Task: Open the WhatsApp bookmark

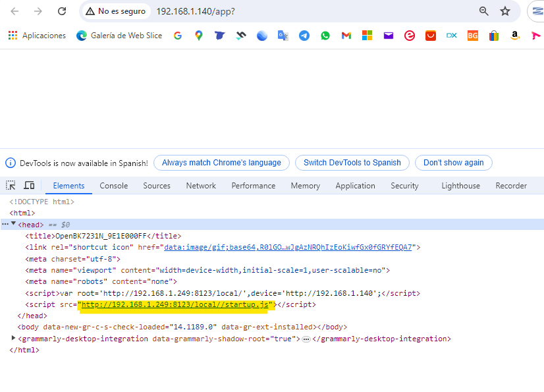Action: [x=325, y=36]
